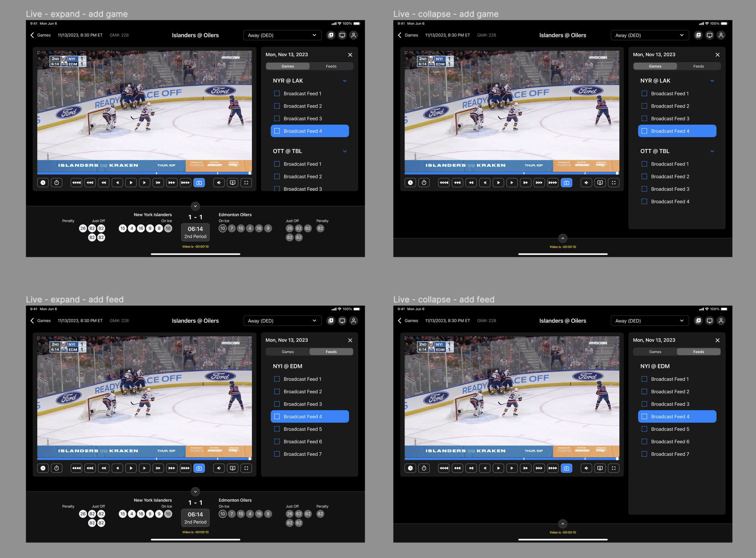Screen dimensions: 756x558
Task: Collapse the OTT @ TBL section in the top-right mockup
Action: point(712,151)
